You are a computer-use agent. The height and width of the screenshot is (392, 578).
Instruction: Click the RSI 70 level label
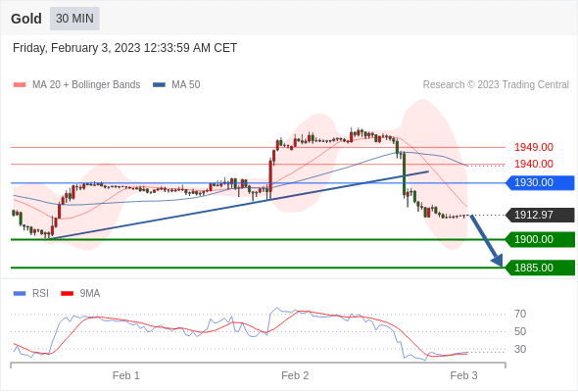pos(520,315)
